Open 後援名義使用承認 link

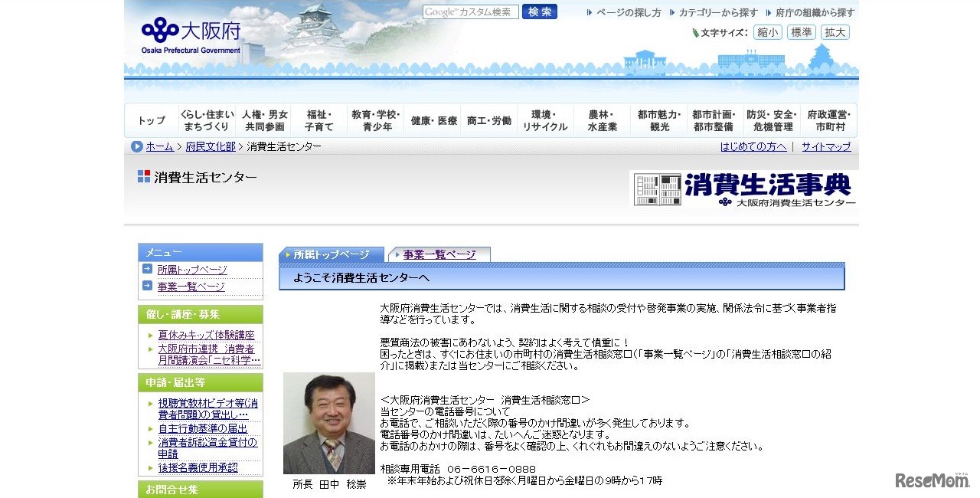(x=198, y=467)
